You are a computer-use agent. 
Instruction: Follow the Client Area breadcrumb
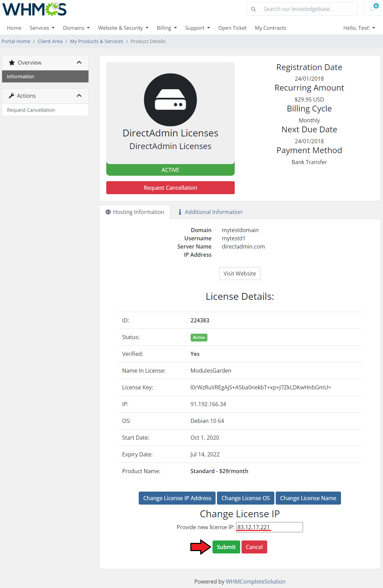(50, 41)
